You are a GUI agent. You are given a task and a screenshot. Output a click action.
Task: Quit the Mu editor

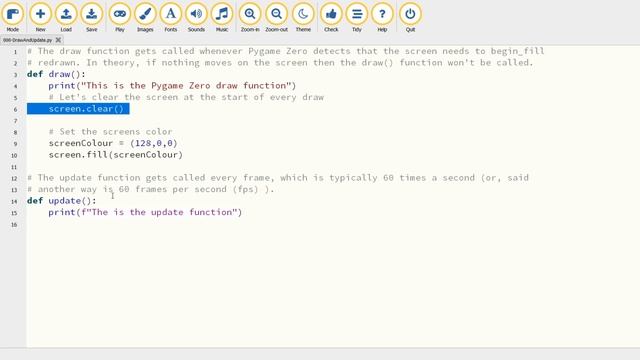click(410, 17)
